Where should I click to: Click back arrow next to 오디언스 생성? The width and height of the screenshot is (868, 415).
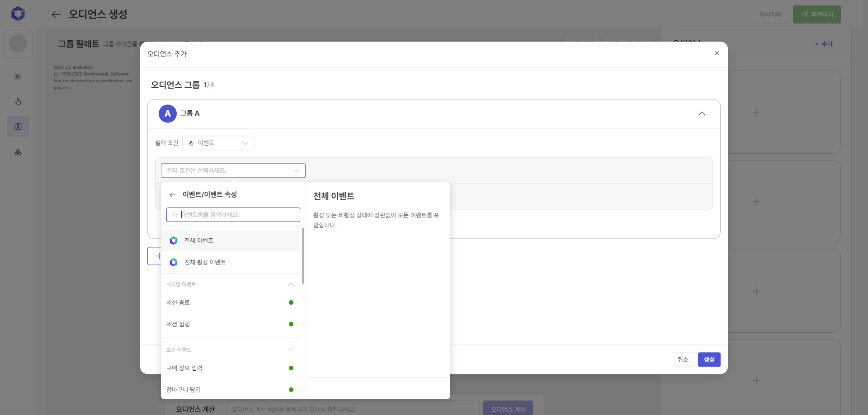click(56, 14)
